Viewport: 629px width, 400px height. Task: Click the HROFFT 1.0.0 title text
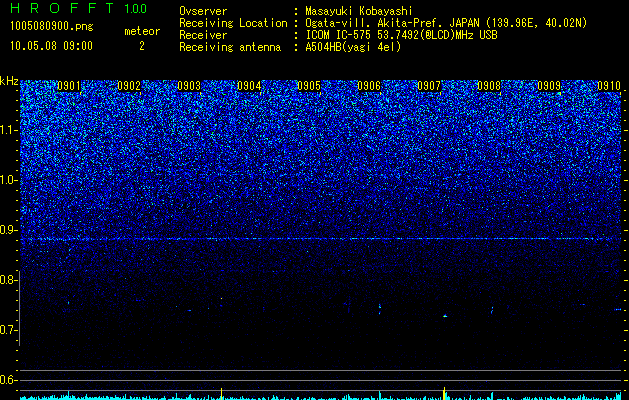click(x=79, y=8)
